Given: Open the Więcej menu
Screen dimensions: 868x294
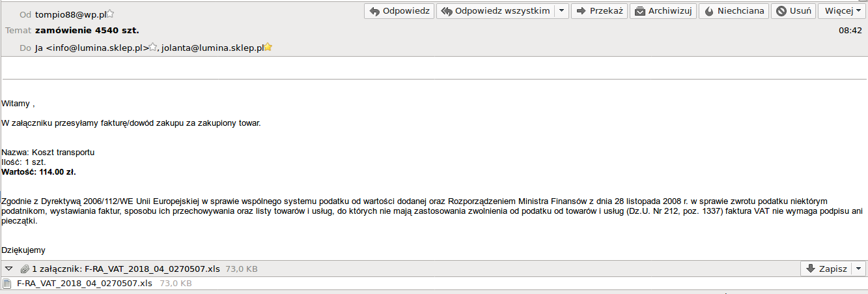Looking at the screenshot, I should pyautogui.click(x=843, y=11).
